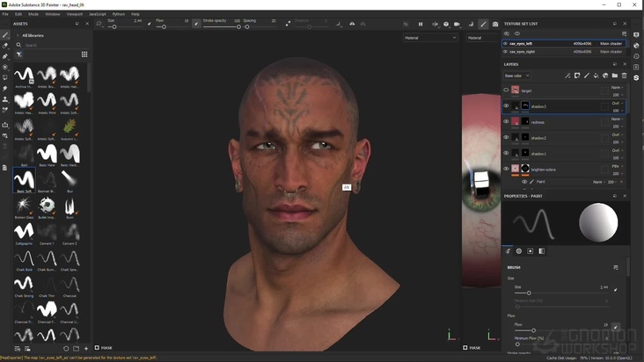The height and width of the screenshot is (362, 644).
Task: Select the Autumn Leaf brush preset
Action: point(70,129)
